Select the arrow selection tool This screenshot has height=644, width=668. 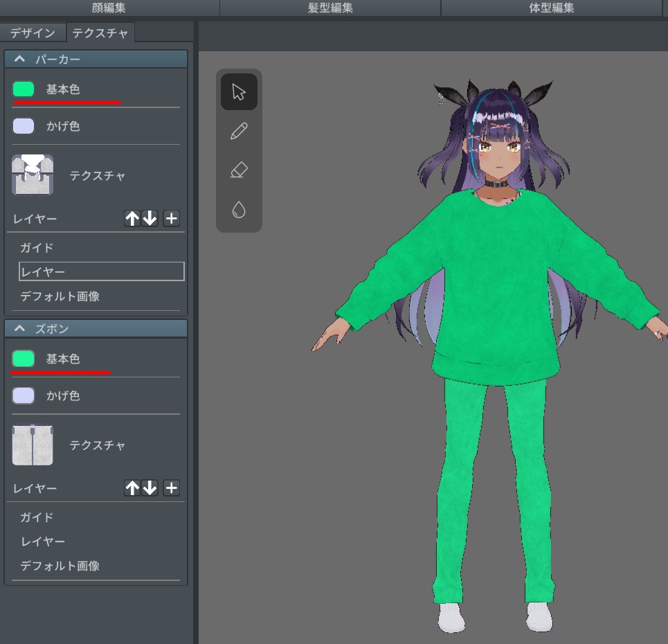coord(238,91)
